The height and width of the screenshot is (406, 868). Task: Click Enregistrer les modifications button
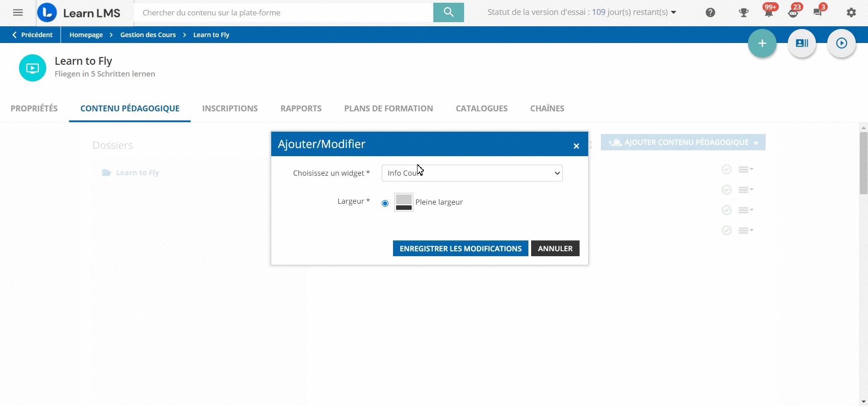tap(460, 248)
